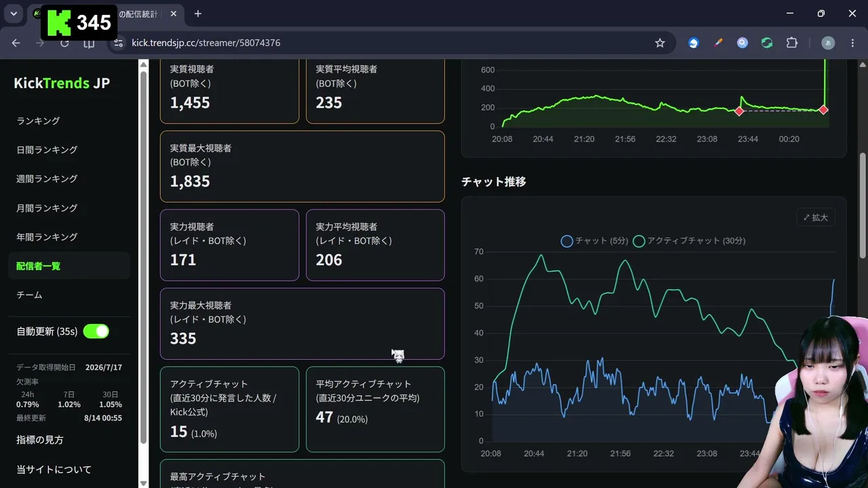The width and height of the screenshot is (868, 488).
Task: Click the KickTrends JP logo
Action: [62, 83]
